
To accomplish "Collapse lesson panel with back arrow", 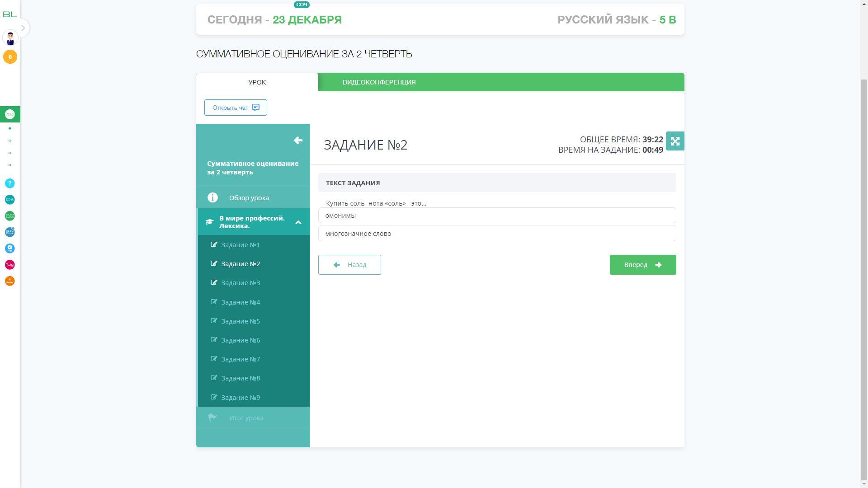I will coord(298,141).
